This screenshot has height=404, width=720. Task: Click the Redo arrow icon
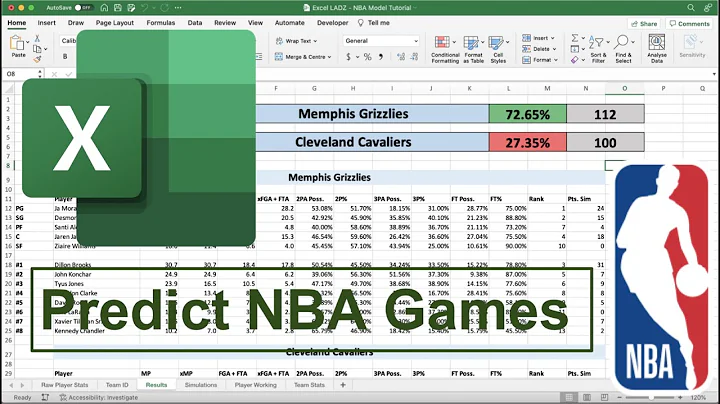coord(164,8)
